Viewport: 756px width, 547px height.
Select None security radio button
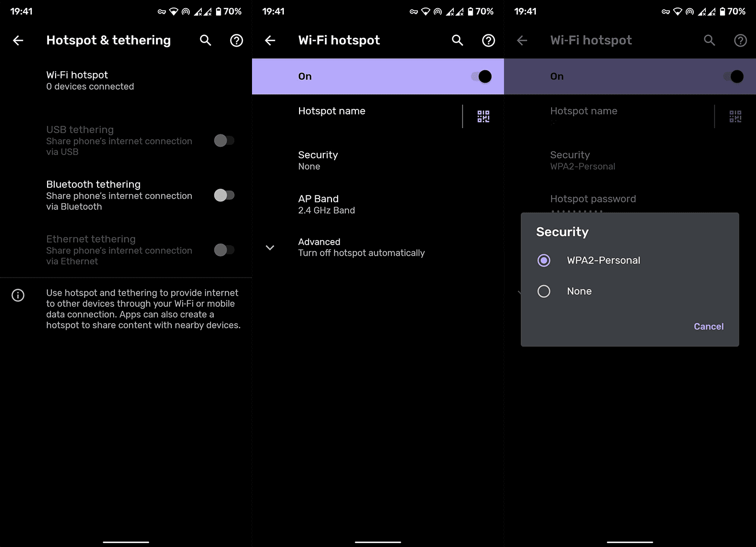pyautogui.click(x=544, y=291)
